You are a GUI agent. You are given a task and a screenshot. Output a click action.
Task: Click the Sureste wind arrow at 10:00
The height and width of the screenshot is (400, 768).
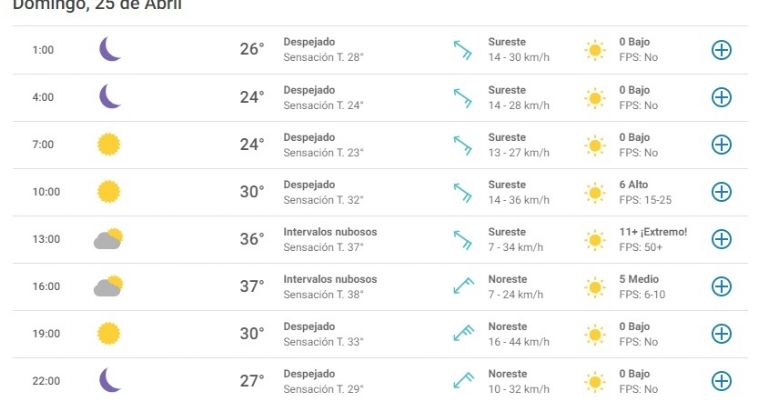click(463, 192)
